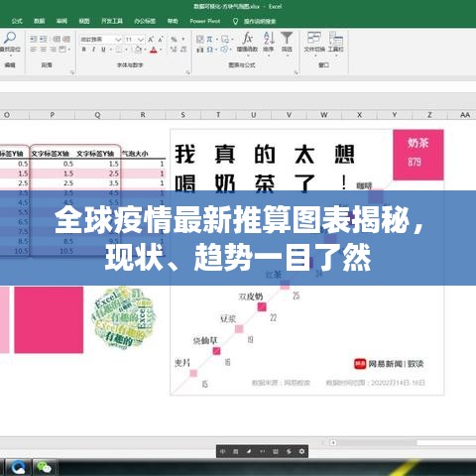Select column header W

click(324, 115)
